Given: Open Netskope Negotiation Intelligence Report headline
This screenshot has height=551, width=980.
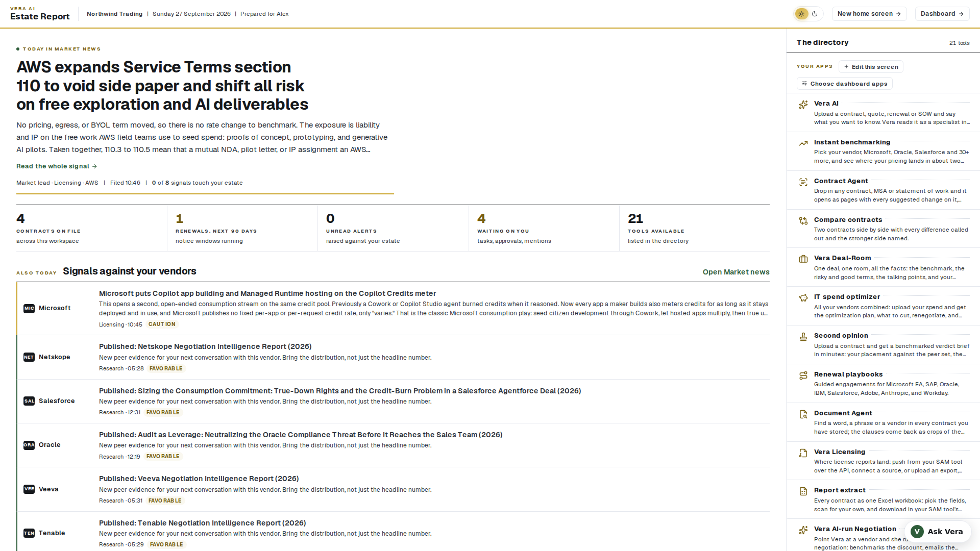Looking at the screenshot, I should pyautogui.click(x=205, y=346).
